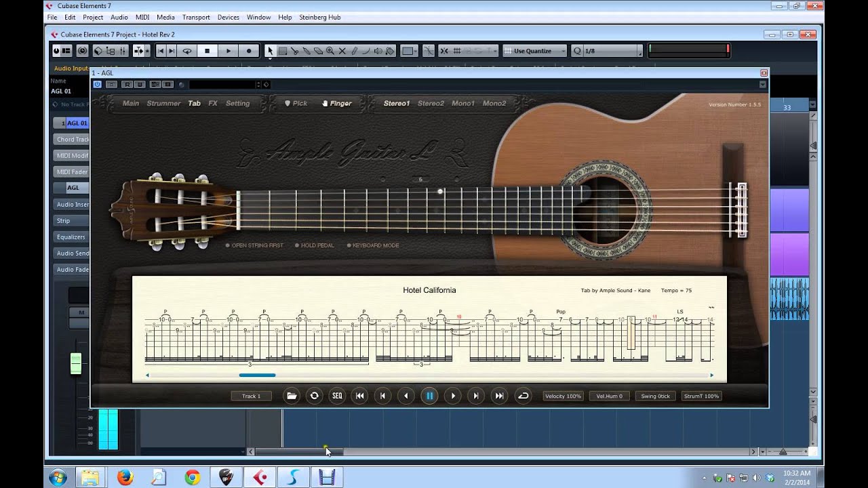Click Vel.Hum 0 button

609,396
